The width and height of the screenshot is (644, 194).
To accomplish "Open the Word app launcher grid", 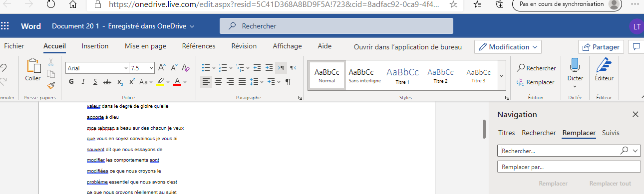I will (5, 26).
